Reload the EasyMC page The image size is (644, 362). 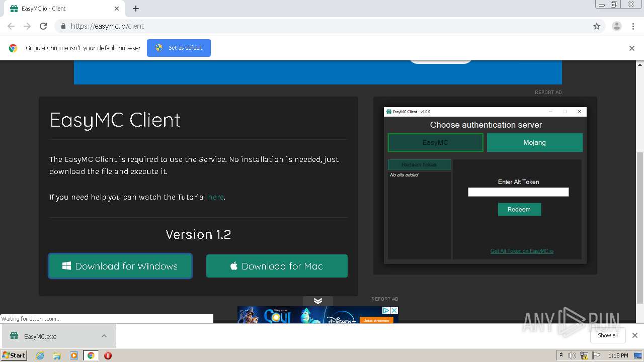43,26
